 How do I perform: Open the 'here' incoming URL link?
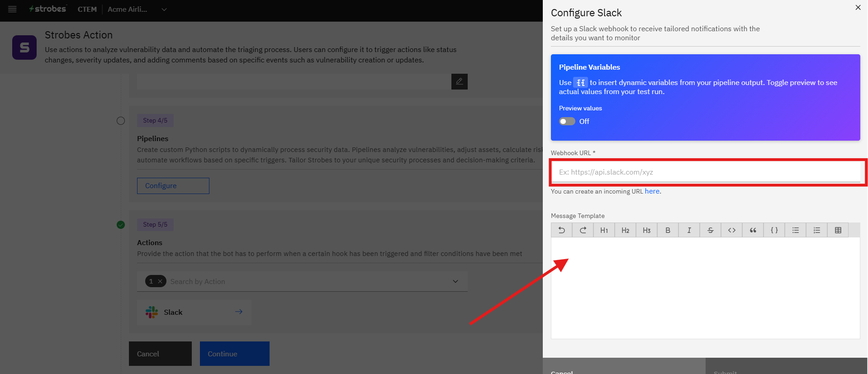click(x=652, y=191)
